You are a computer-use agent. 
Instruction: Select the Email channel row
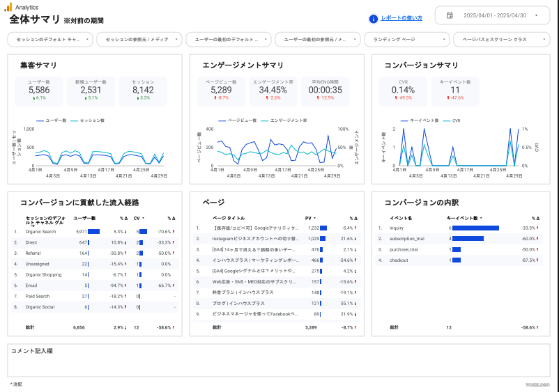click(95, 285)
